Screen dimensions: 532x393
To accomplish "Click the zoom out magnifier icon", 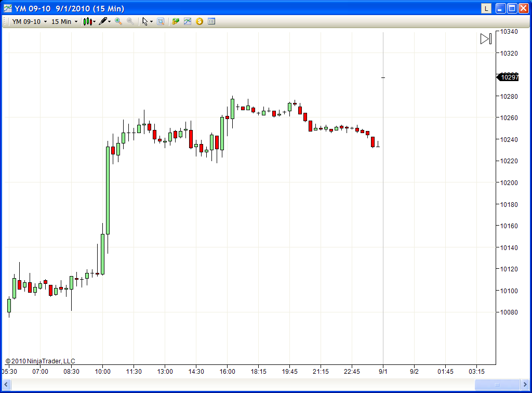I will pyautogui.click(x=130, y=21).
